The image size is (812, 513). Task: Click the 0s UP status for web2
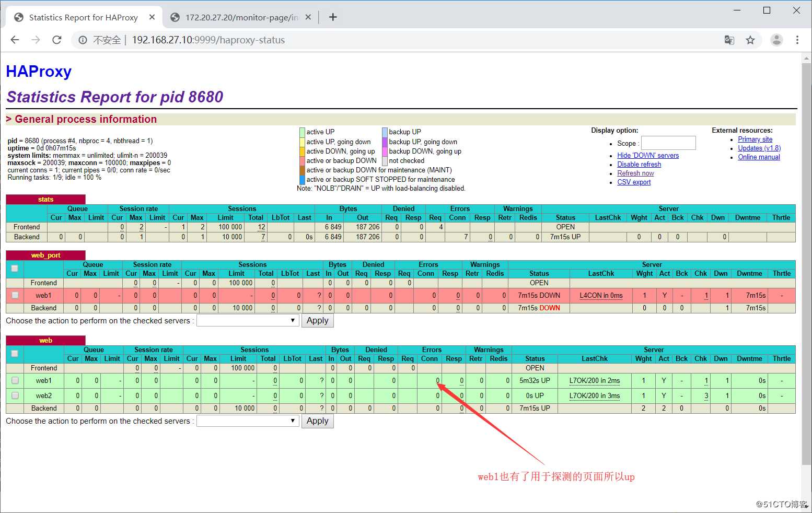[535, 395]
